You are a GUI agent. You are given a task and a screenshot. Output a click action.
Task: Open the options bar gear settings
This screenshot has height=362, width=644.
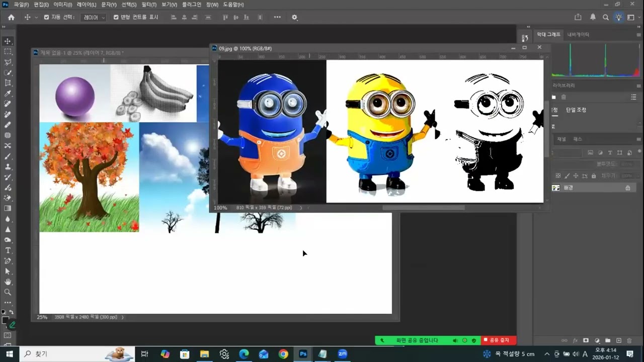pos(295,17)
